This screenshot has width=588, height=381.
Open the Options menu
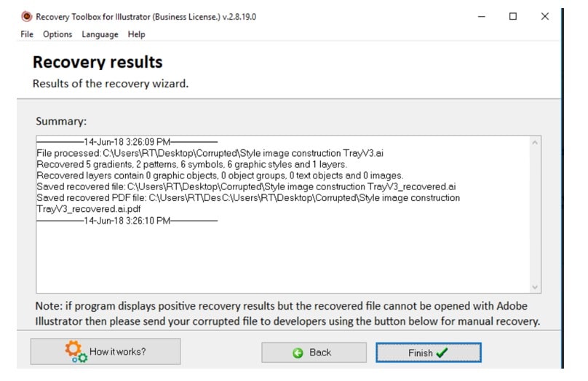click(57, 34)
